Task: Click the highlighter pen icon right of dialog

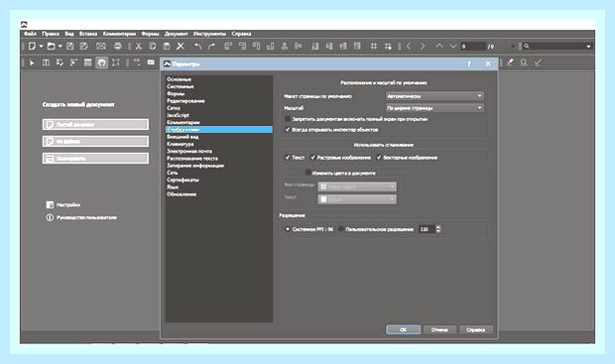Action: point(510,62)
